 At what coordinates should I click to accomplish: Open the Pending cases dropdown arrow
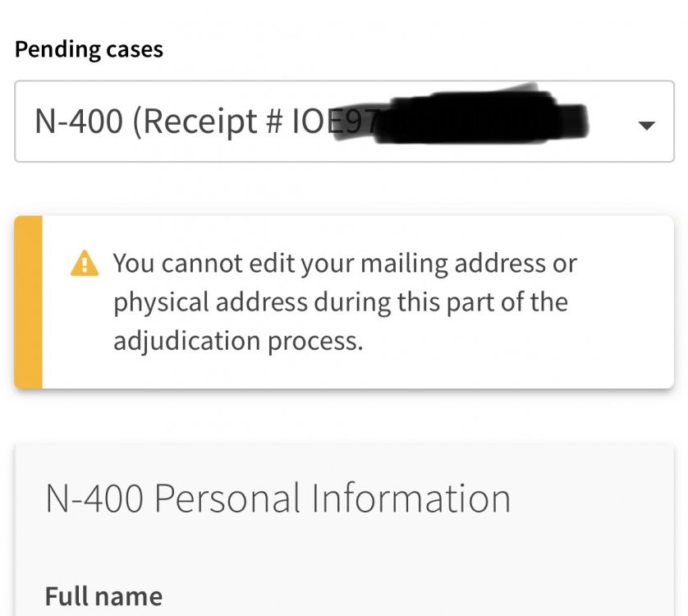click(x=646, y=125)
